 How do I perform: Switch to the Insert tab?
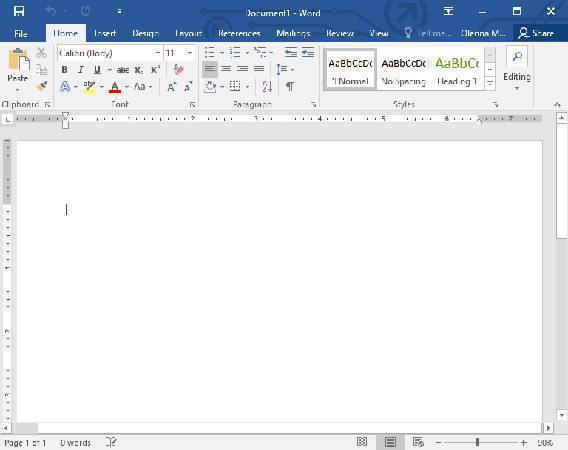click(x=105, y=33)
